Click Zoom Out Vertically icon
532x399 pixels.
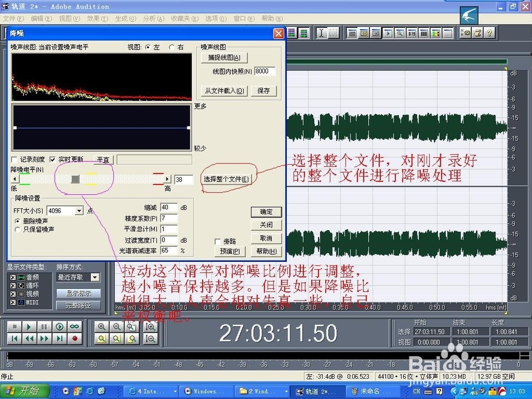[x=151, y=338]
